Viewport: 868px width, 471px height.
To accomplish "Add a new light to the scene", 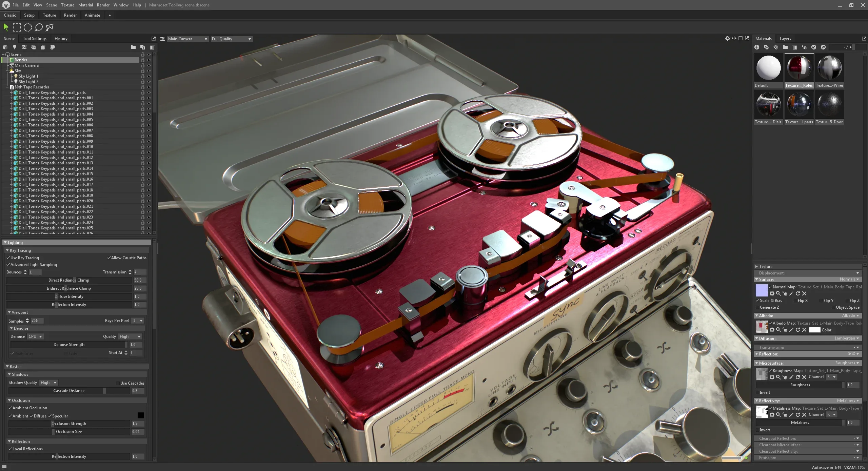I will coord(14,47).
